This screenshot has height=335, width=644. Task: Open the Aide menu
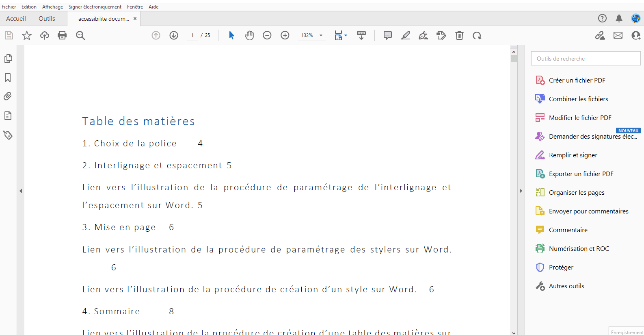pos(153,7)
